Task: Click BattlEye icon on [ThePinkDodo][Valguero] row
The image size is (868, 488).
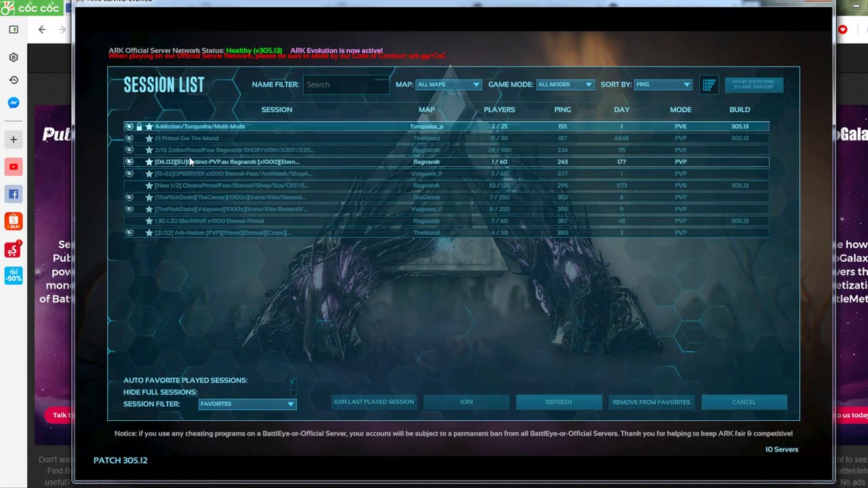Action: click(129, 209)
